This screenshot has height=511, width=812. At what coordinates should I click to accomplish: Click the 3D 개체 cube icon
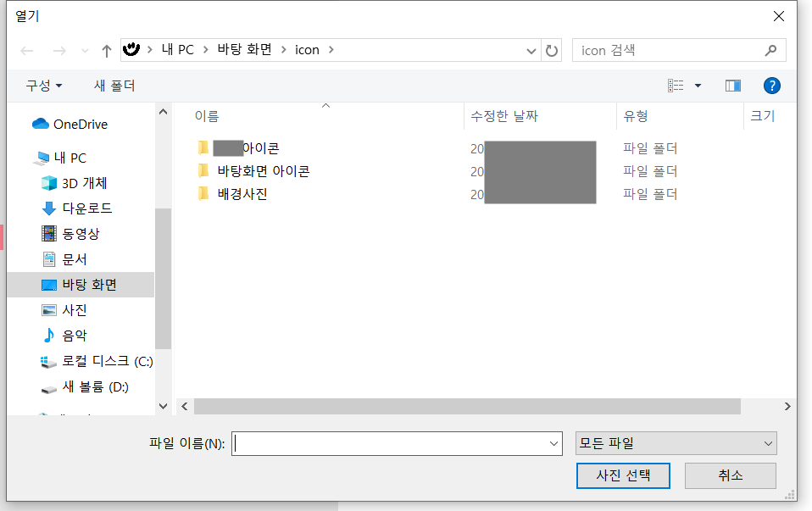point(48,183)
